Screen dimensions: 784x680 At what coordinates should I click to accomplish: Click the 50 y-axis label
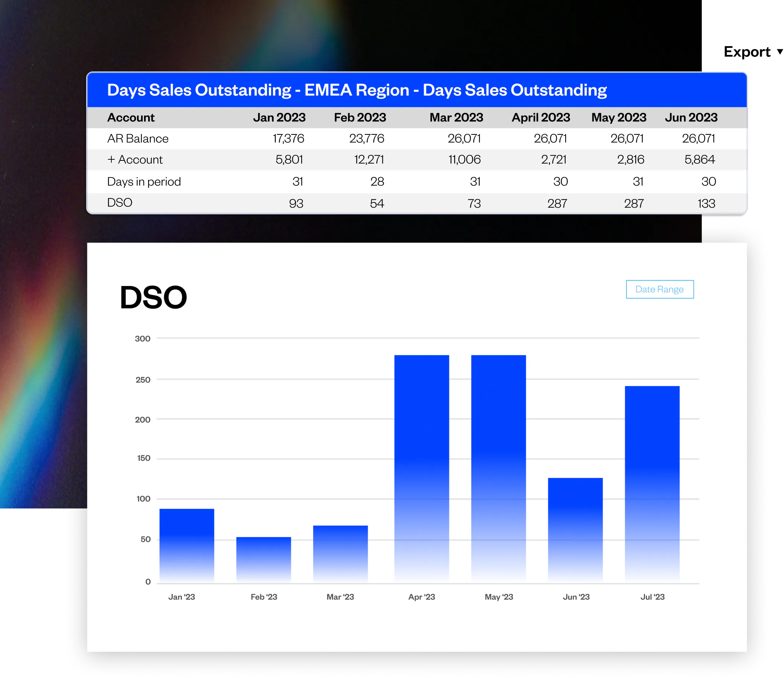145,539
